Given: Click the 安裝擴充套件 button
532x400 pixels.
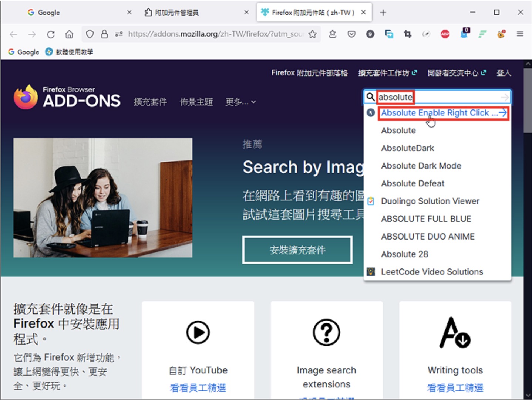Looking at the screenshot, I should point(297,250).
